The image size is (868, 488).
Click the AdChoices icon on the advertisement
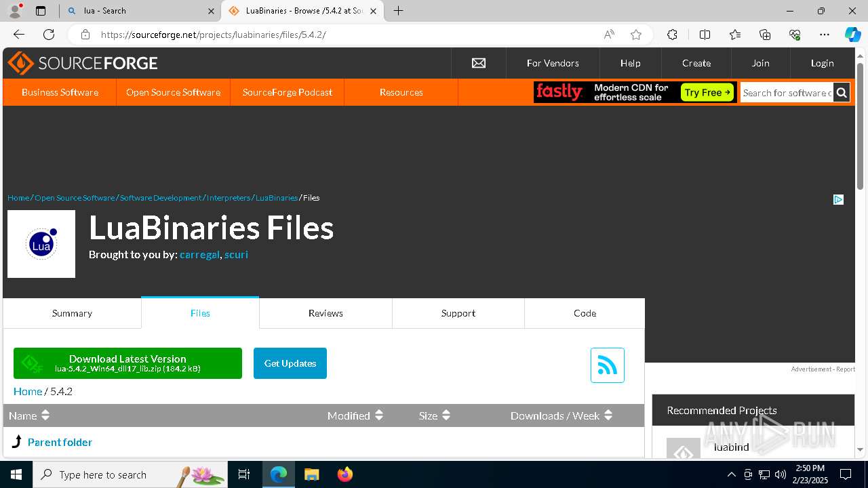838,199
